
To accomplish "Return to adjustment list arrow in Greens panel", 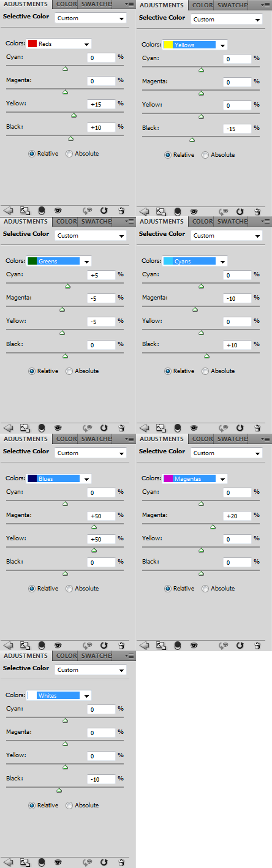I will click(x=9, y=428).
